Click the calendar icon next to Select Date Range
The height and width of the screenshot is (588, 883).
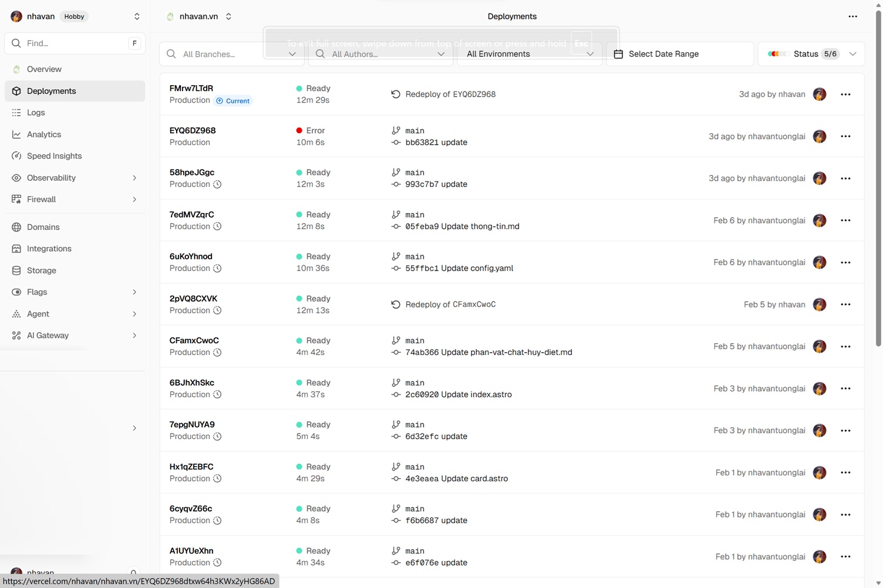(x=618, y=53)
